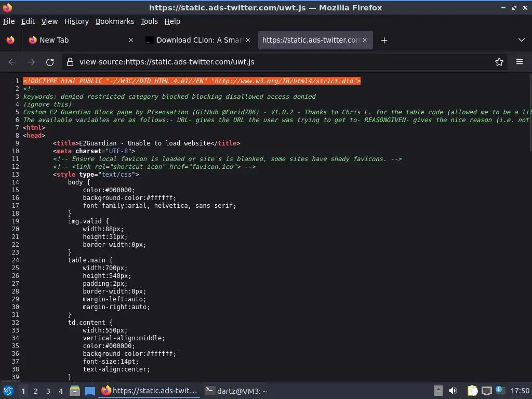
Task: Click the 'table.main {' line
Action: tap(90, 260)
